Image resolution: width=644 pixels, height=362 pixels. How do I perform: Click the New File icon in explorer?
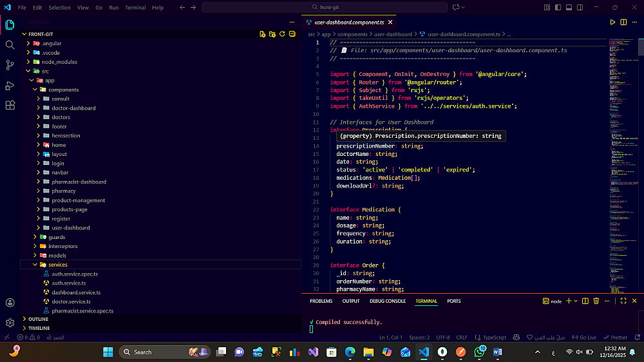point(262,34)
